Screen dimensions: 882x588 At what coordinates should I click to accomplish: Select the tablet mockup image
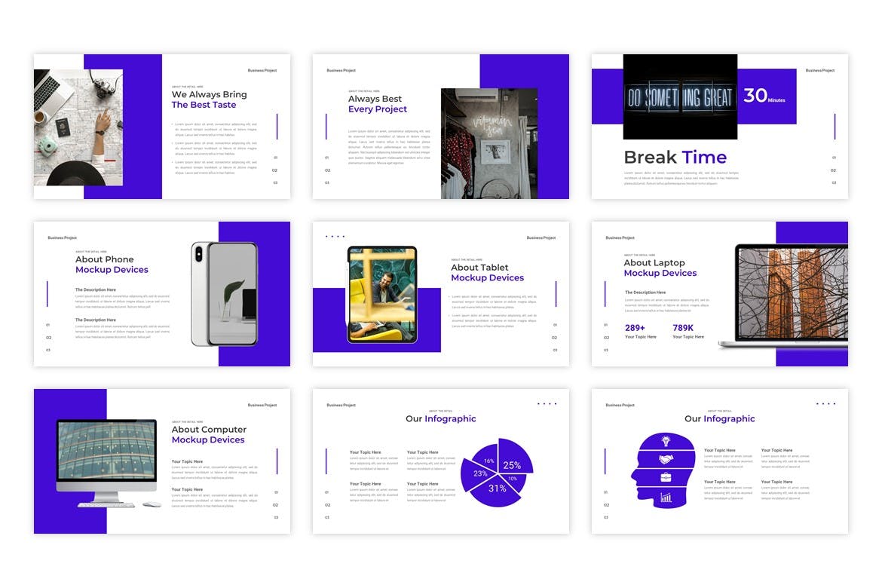coord(382,294)
